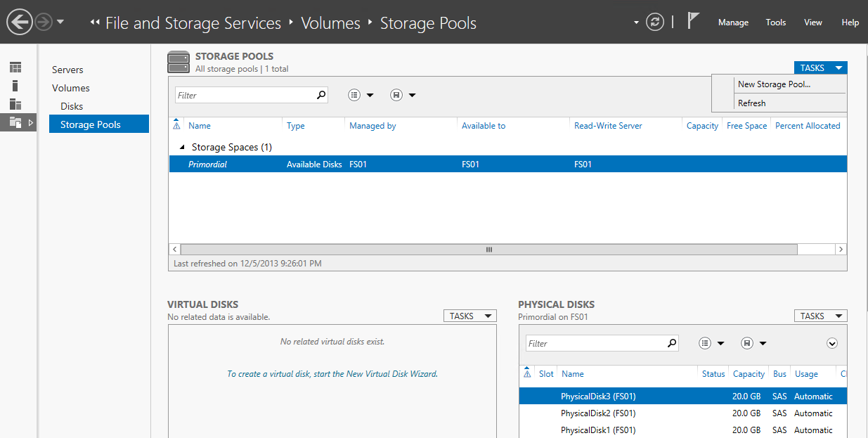Select Local Server icon in sidebar
The height and width of the screenshot is (438, 868).
tap(15, 86)
